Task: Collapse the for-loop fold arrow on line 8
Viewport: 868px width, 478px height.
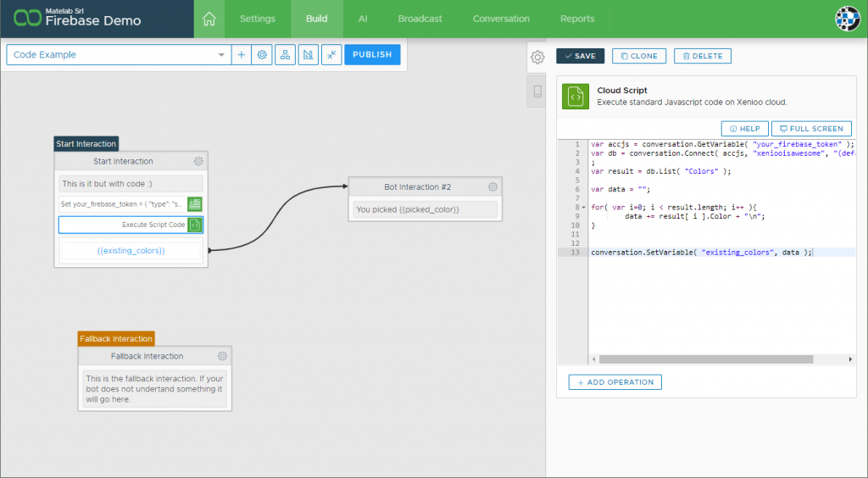Action: click(x=584, y=207)
